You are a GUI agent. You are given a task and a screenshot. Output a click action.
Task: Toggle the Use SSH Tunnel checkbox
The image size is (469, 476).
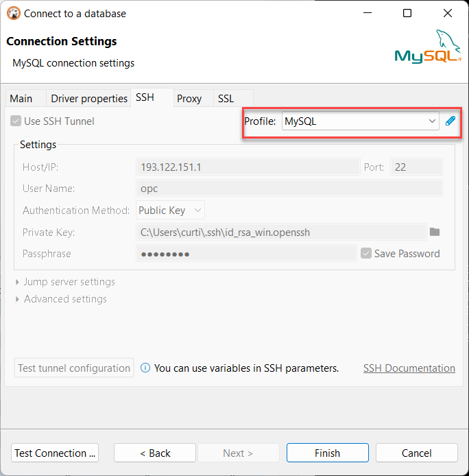point(16,121)
